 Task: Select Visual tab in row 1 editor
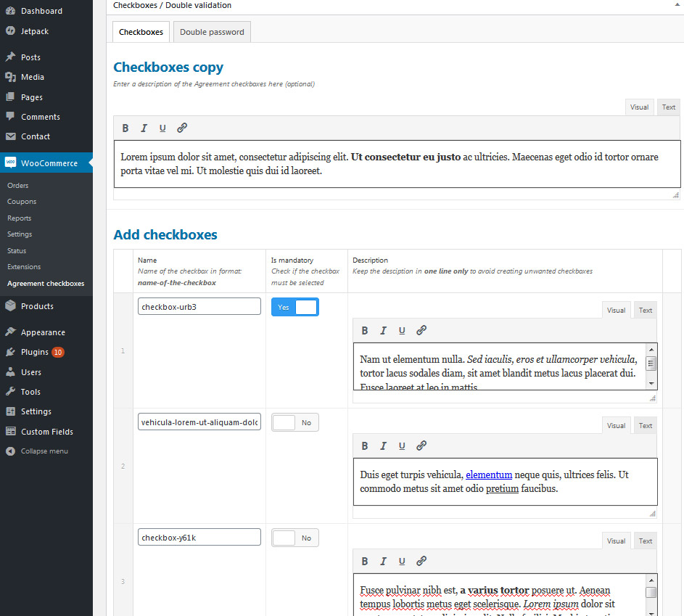pos(616,311)
